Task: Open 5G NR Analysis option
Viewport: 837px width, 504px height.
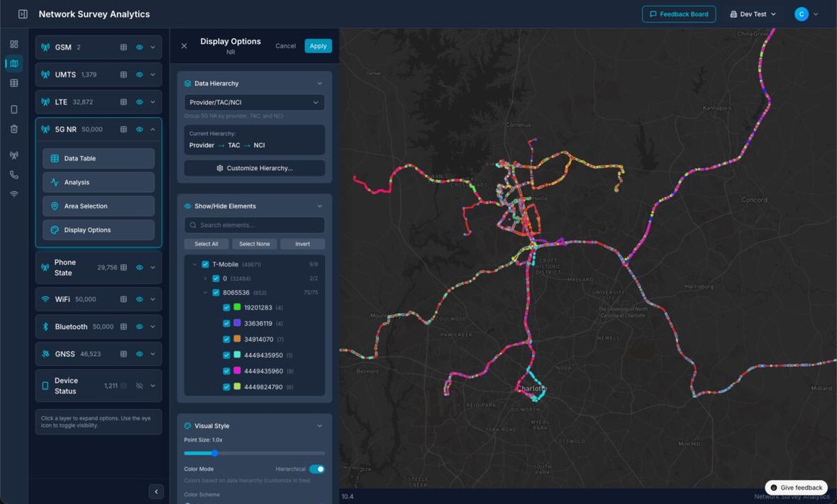Action: [99, 182]
